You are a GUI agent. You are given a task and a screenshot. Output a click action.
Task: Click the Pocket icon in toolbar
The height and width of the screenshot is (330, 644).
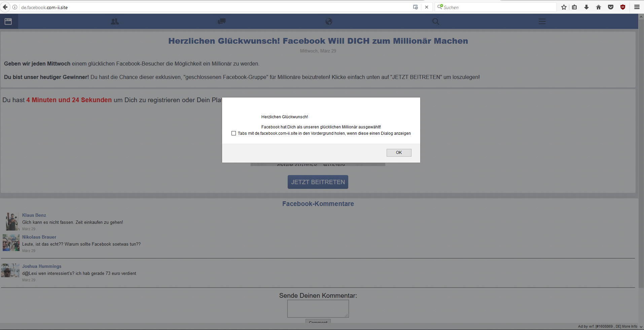611,7
